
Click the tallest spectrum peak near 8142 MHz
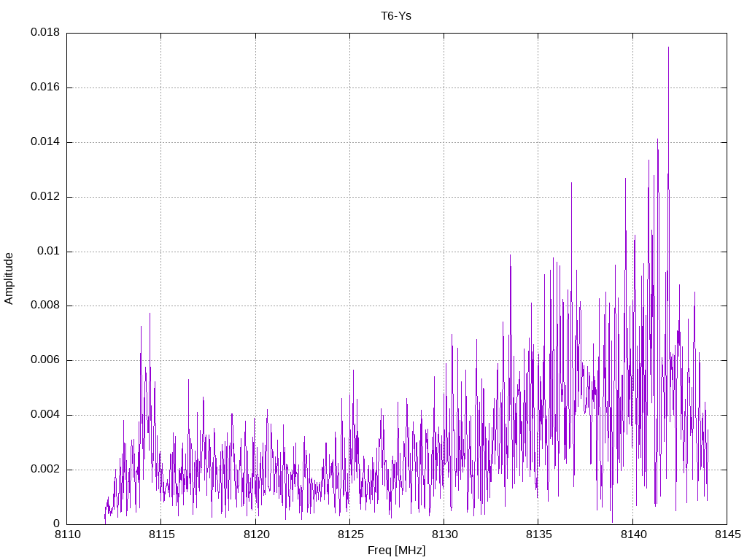(668, 47)
